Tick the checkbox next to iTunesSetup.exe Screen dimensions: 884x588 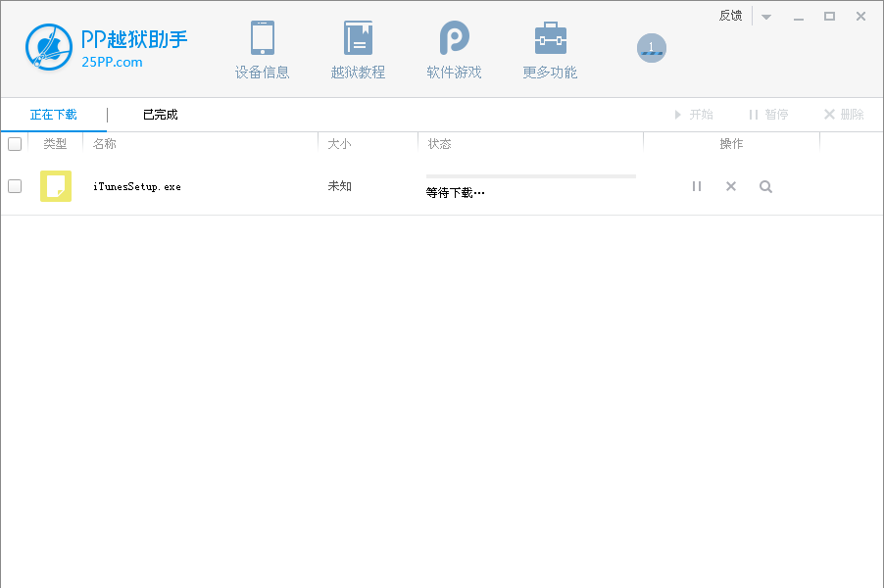coord(15,185)
